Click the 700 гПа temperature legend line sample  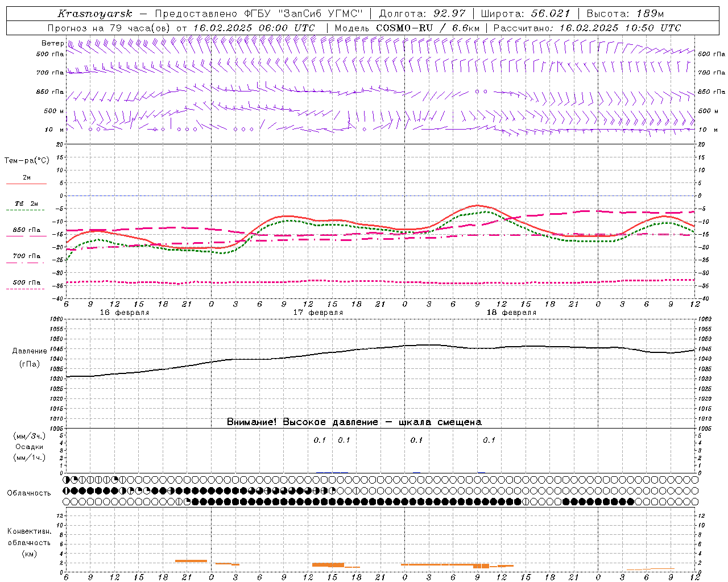pos(26,263)
